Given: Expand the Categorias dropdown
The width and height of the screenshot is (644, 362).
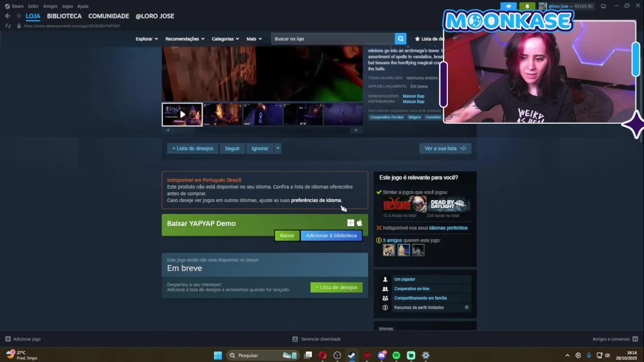Looking at the screenshot, I should (x=225, y=39).
